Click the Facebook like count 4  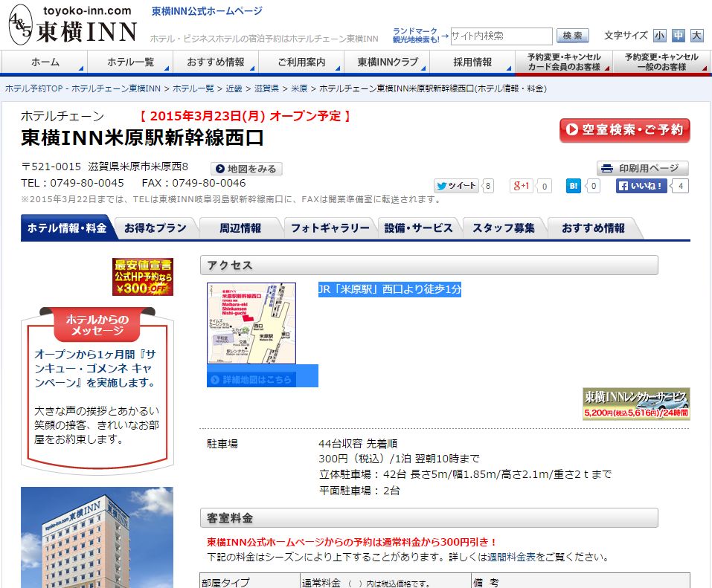pos(680,186)
